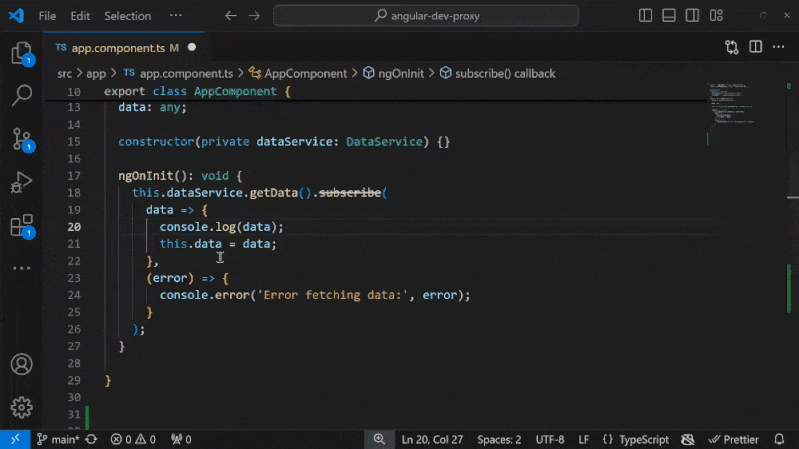Open the Run and Debug view

[21, 183]
